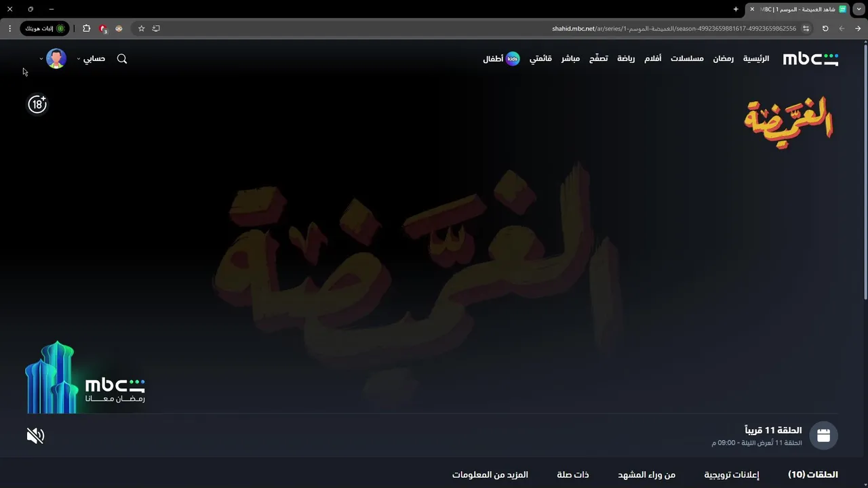Click the red extension icon with badge
Image resolution: width=868 pixels, height=488 pixels.
(x=102, y=28)
